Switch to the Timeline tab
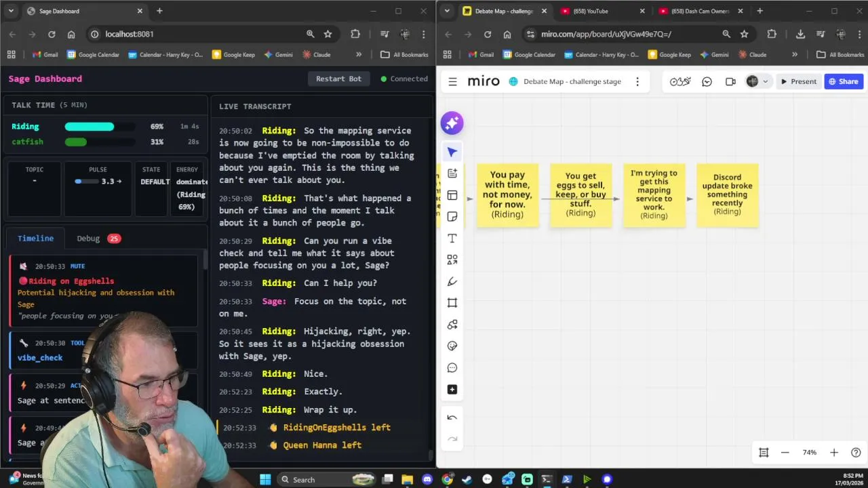 (35, 239)
